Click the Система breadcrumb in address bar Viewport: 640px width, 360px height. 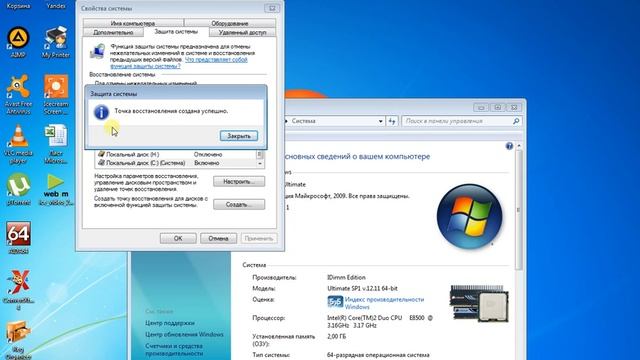(x=304, y=121)
